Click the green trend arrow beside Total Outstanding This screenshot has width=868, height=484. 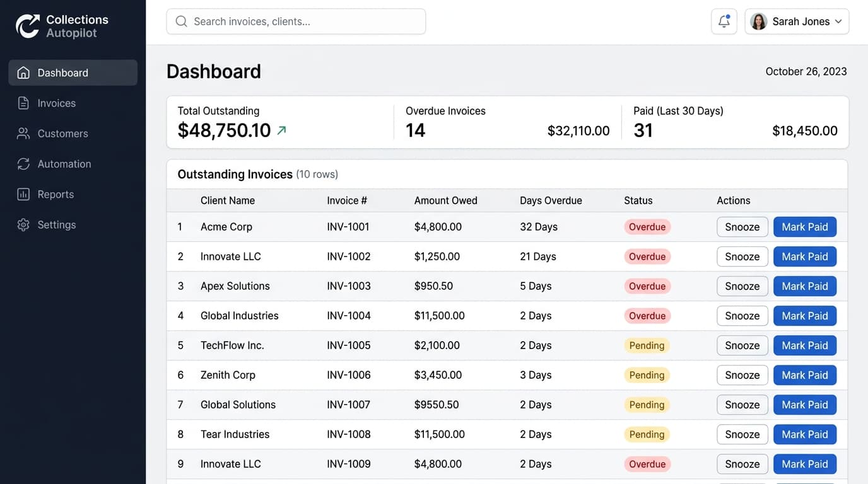click(282, 130)
